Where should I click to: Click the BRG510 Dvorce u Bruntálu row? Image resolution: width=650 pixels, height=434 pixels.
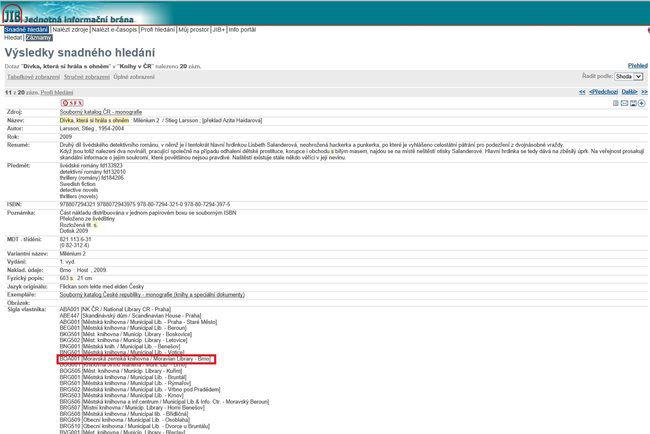pyautogui.click(x=135, y=426)
